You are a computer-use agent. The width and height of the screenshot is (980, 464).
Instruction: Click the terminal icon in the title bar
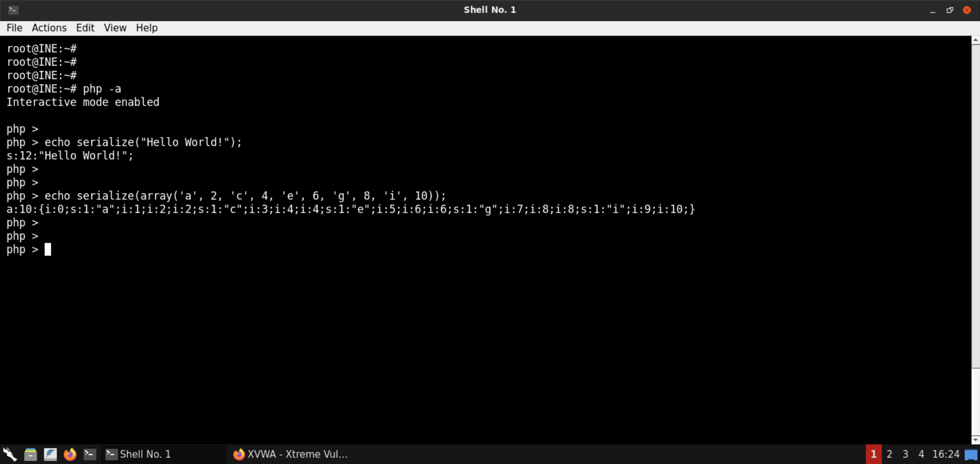[x=13, y=10]
